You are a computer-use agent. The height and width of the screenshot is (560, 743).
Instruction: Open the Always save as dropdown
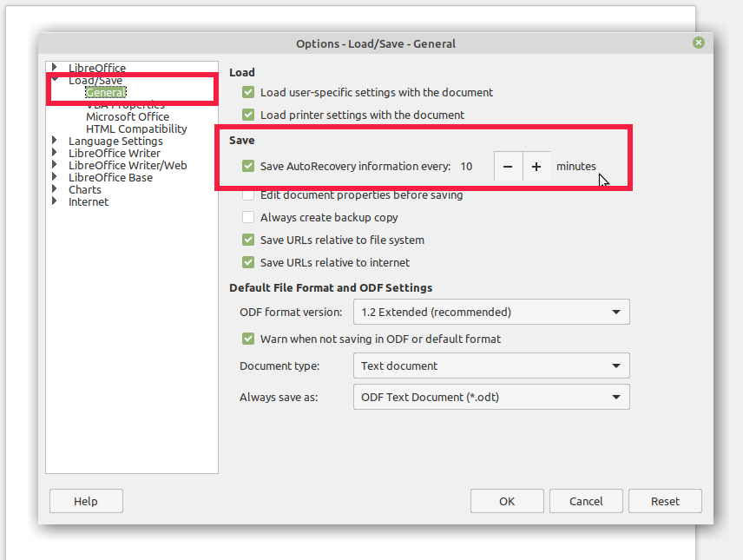pos(491,397)
